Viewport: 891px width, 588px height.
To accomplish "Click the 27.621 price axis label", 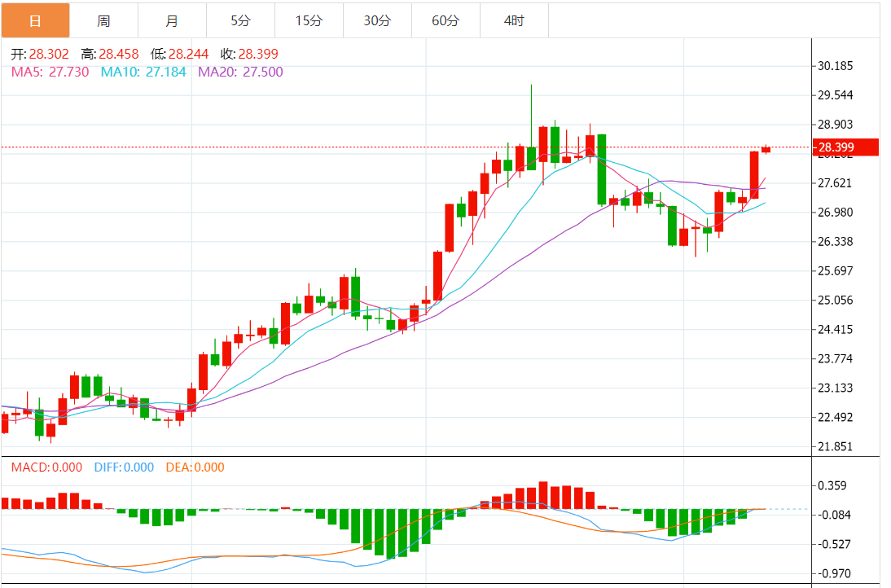I will coord(836,183).
